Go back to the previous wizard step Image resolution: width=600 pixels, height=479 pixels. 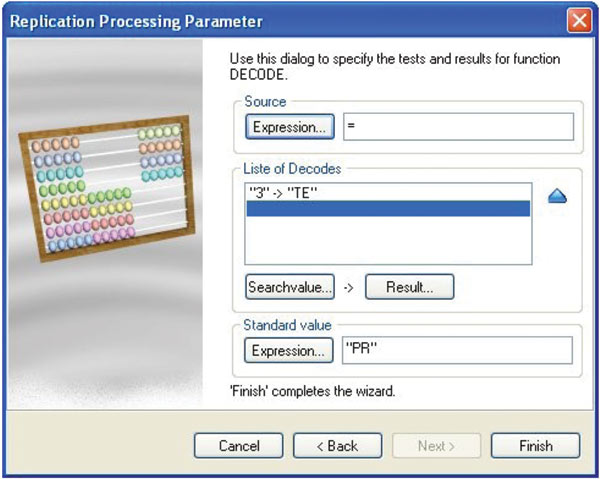338,446
